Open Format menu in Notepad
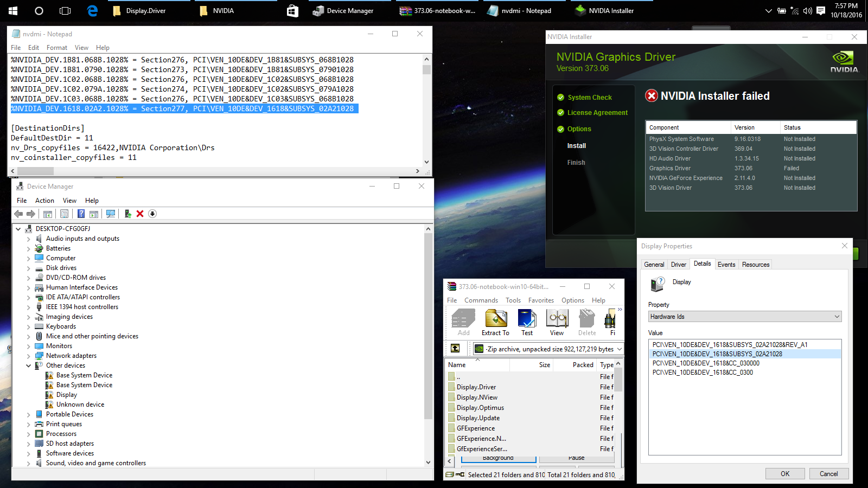The height and width of the screenshot is (488, 868). click(57, 48)
